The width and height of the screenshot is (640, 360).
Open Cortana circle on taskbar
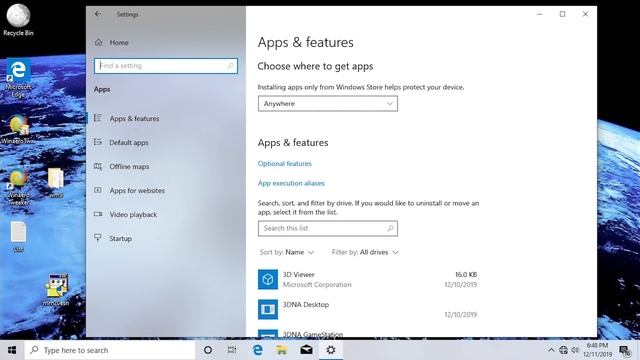(x=208, y=350)
